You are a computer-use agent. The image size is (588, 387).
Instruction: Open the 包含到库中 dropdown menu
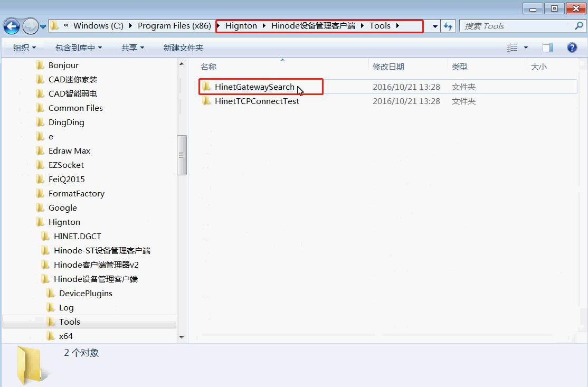pyautogui.click(x=78, y=48)
